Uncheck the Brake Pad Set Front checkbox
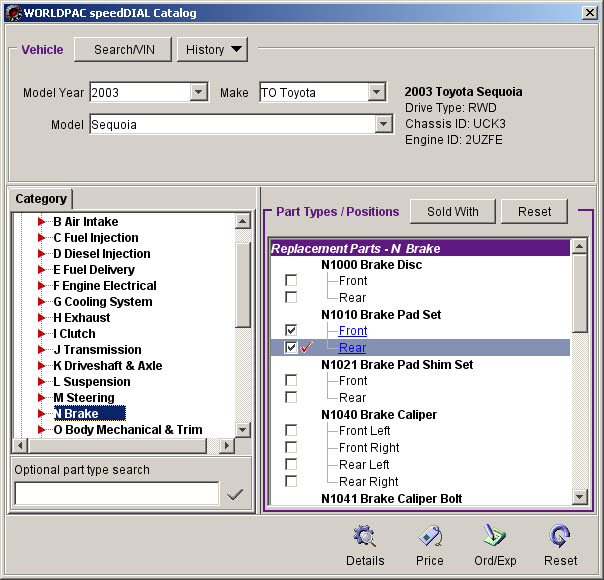The image size is (604, 580). [291, 330]
